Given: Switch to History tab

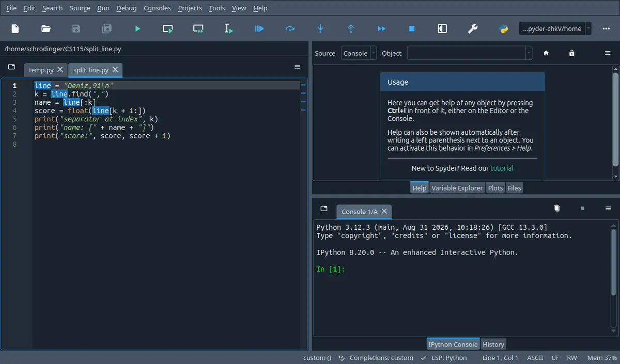Looking at the screenshot, I should click(x=493, y=344).
